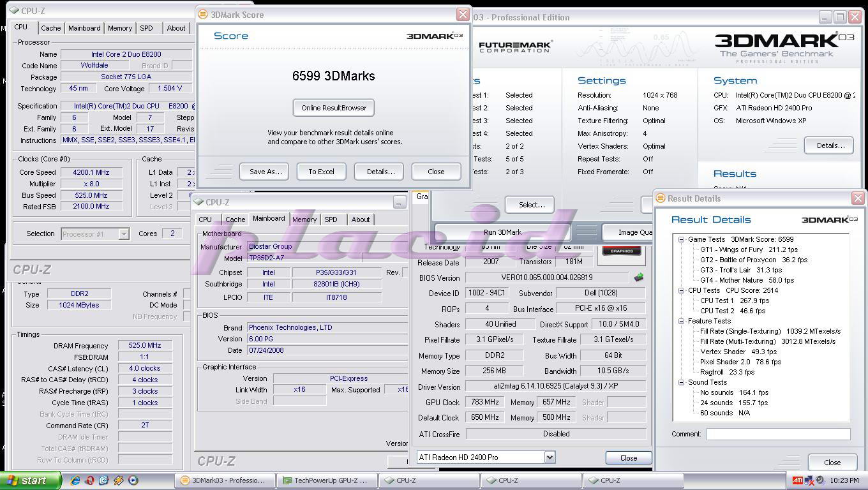Open Details... in the 3DMark Score window

click(x=380, y=172)
